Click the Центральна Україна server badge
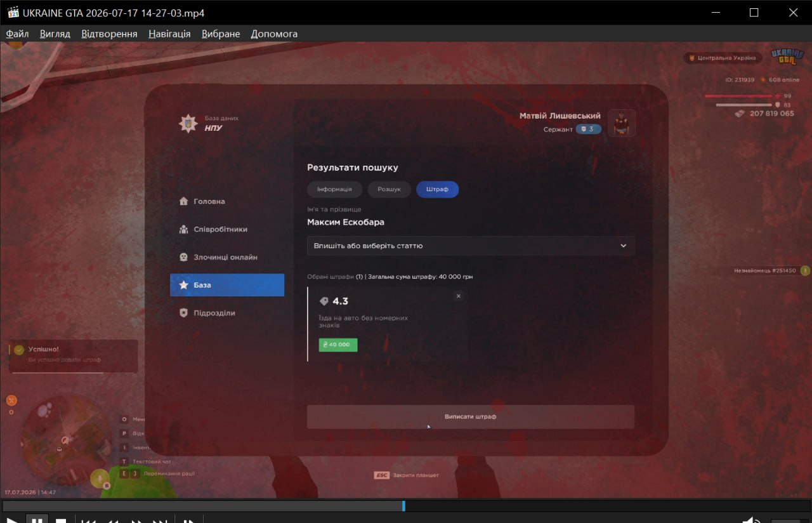Image resolution: width=812 pixels, height=523 pixels. click(723, 58)
